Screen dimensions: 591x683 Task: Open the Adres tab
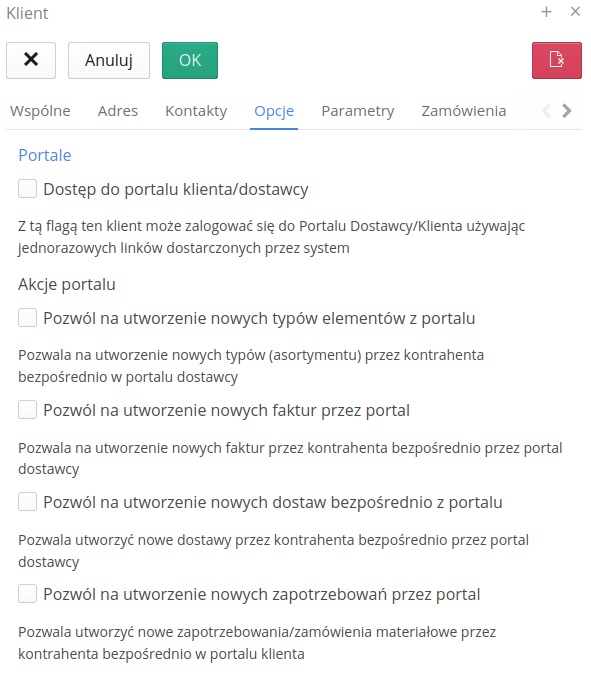(x=118, y=111)
